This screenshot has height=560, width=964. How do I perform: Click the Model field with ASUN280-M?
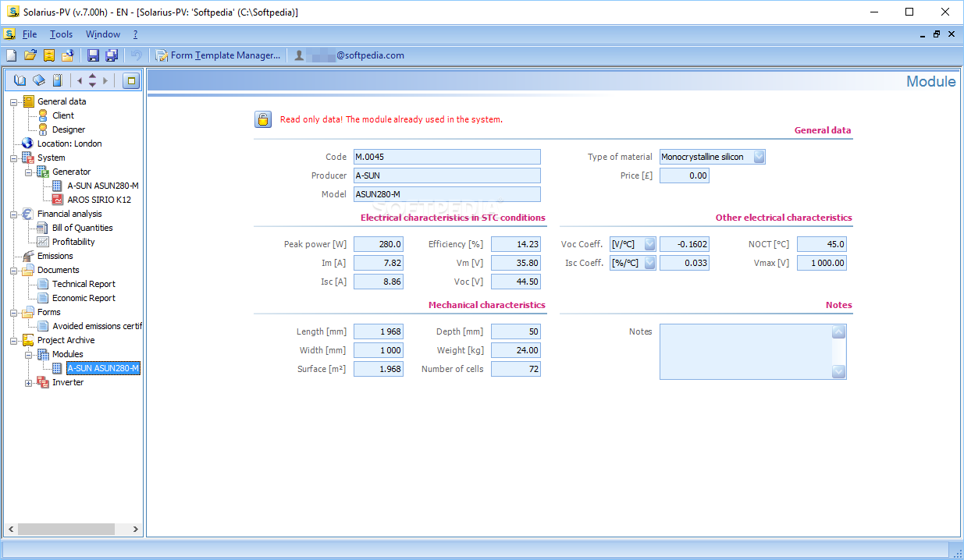pyautogui.click(x=447, y=194)
